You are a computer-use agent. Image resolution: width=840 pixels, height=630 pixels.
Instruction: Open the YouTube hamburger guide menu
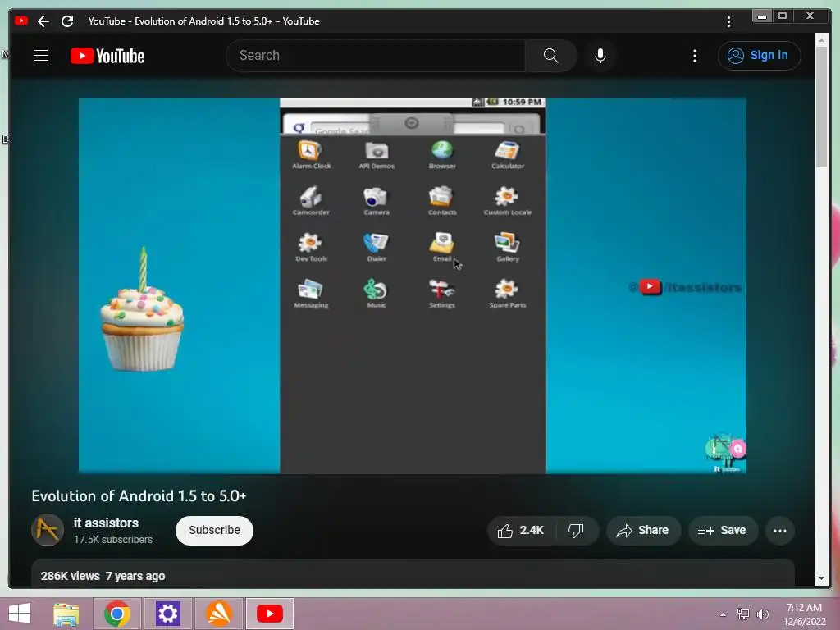41,56
